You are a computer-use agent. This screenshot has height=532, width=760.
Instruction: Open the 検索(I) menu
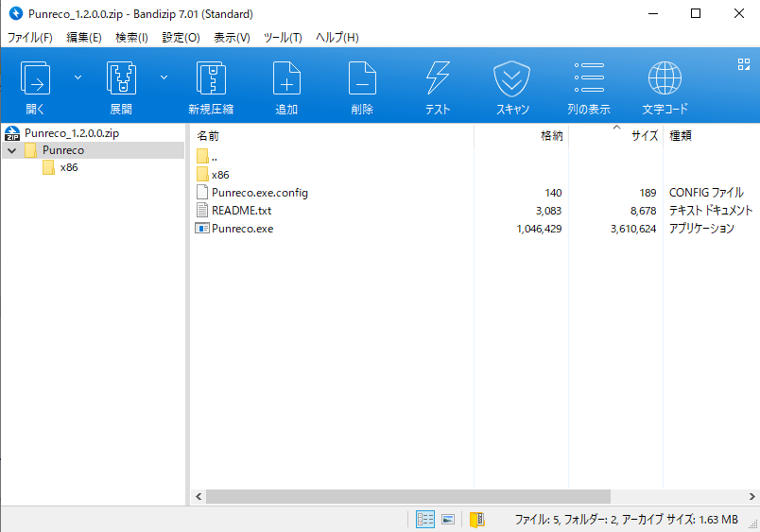click(x=131, y=37)
